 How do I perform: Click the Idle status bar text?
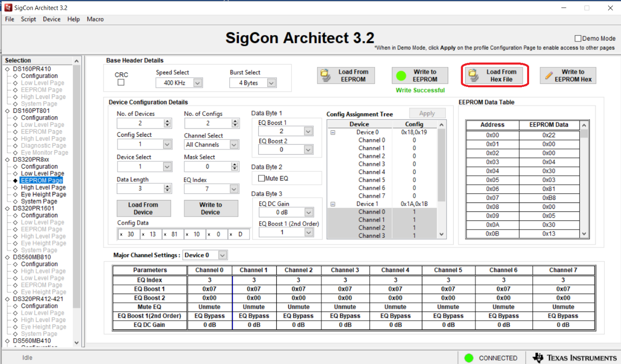[x=27, y=358]
